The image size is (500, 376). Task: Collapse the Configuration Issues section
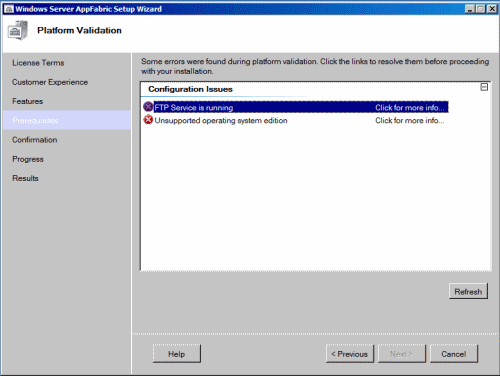coord(484,87)
